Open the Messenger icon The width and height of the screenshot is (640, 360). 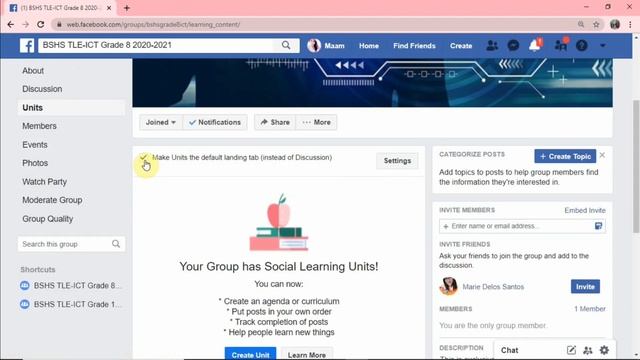tap(513, 45)
